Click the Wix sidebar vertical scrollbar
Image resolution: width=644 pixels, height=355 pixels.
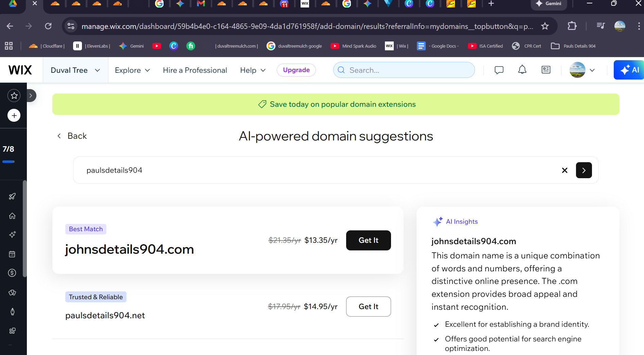[x=24, y=229]
